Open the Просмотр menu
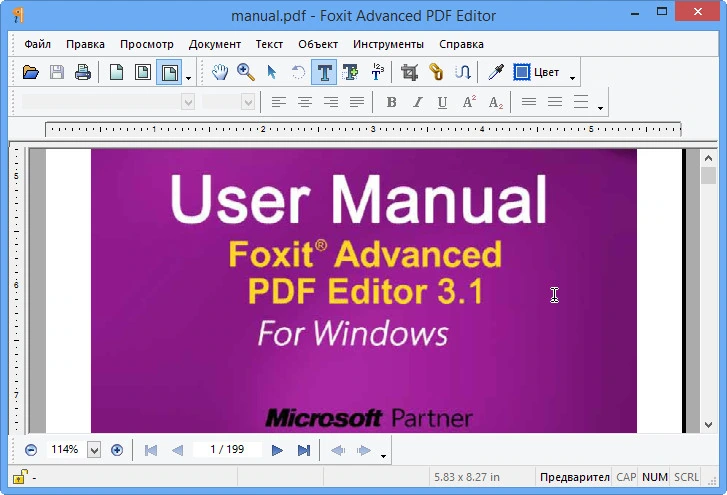This screenshot has width=727, height=495. point(147,44)
